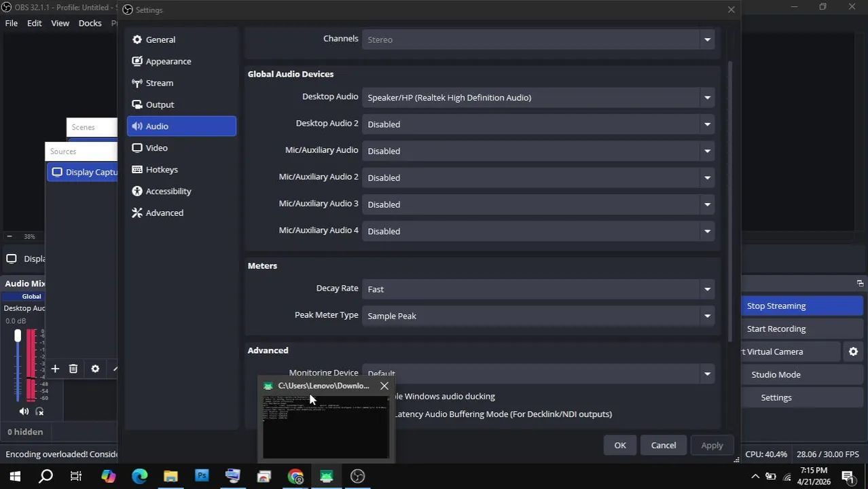Click the command window preview thumbnail

point(325,426)
